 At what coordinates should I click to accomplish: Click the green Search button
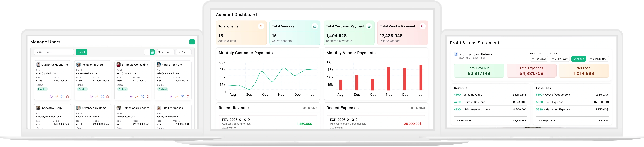click(82, 52)
